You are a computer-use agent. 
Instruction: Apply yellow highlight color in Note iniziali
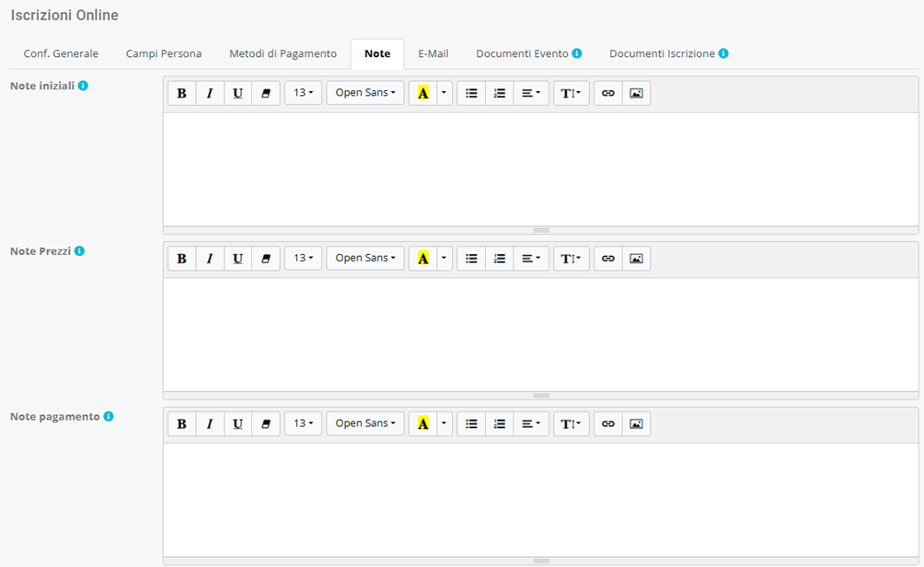point(422,93)
